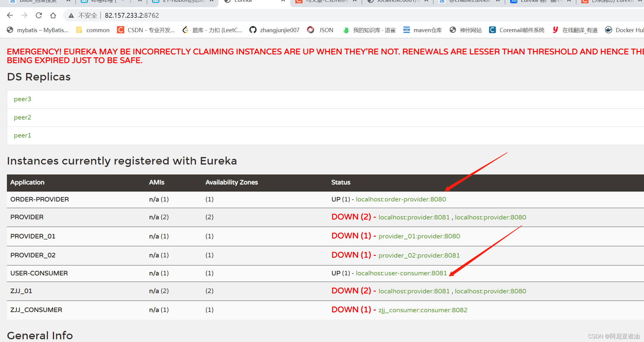Image resolution: width=644 pixels, height=342 pixels.
Task: Click the browser back arrow
Action: pyautogui.click(x=10, y=15)
